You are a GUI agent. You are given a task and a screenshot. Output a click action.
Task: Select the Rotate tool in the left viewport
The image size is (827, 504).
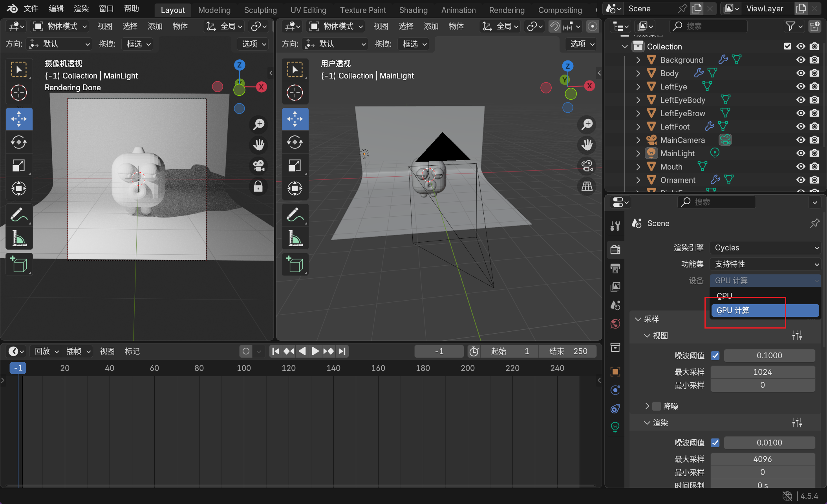pyautogui.click(x=19, y=142)
